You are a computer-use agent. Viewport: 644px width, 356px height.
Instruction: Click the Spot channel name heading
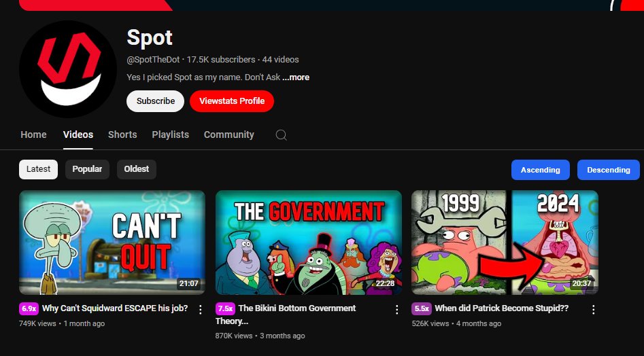click(150, 38)
